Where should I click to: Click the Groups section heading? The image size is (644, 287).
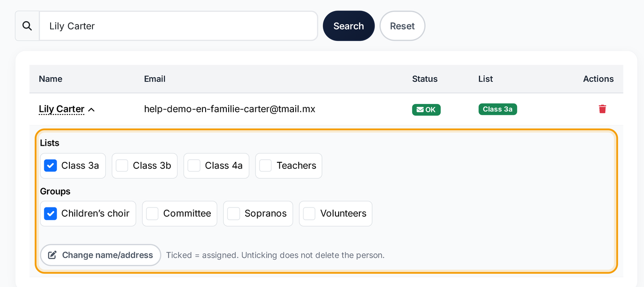tap(55, 191)
